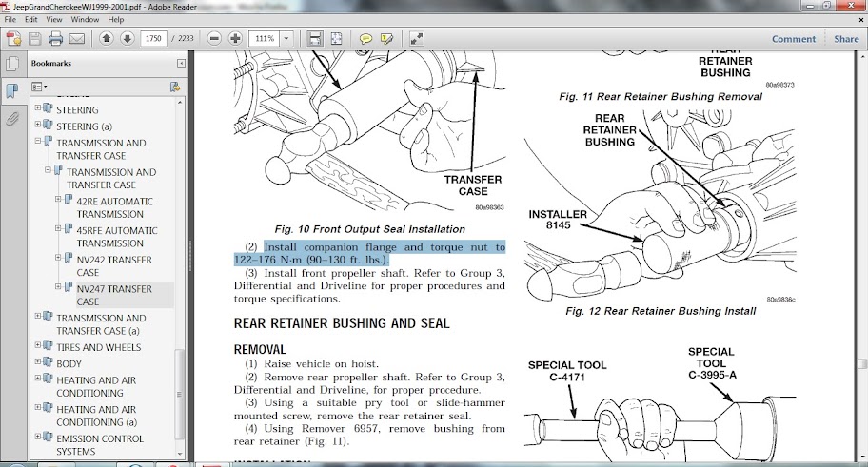Viewport: 868px width, 467px height.
Task: Open bookmarks options menu
Action: (39, 87)
